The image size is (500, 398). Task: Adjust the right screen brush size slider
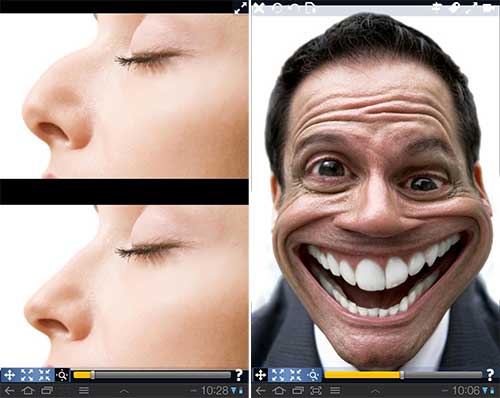[x=403, y=375]
